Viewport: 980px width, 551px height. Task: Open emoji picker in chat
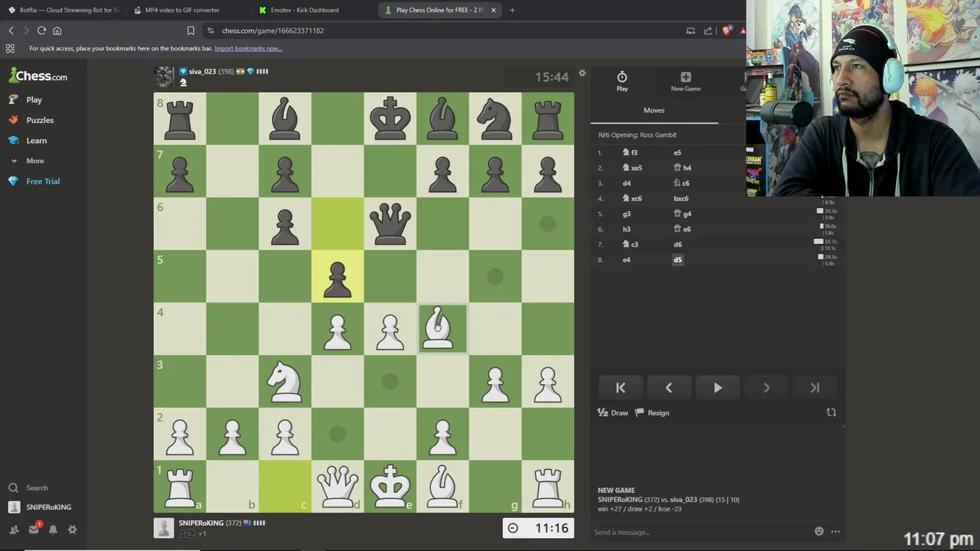[x=819, y=532]
